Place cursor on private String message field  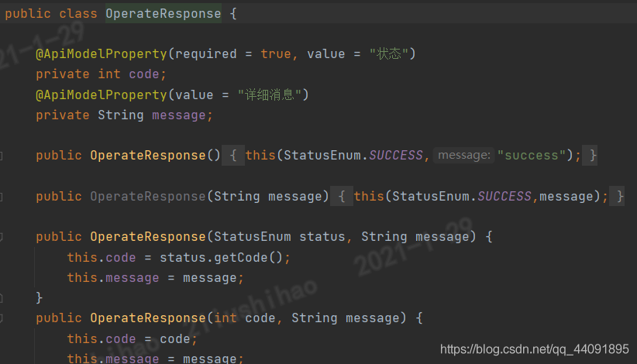pos(124,115)
